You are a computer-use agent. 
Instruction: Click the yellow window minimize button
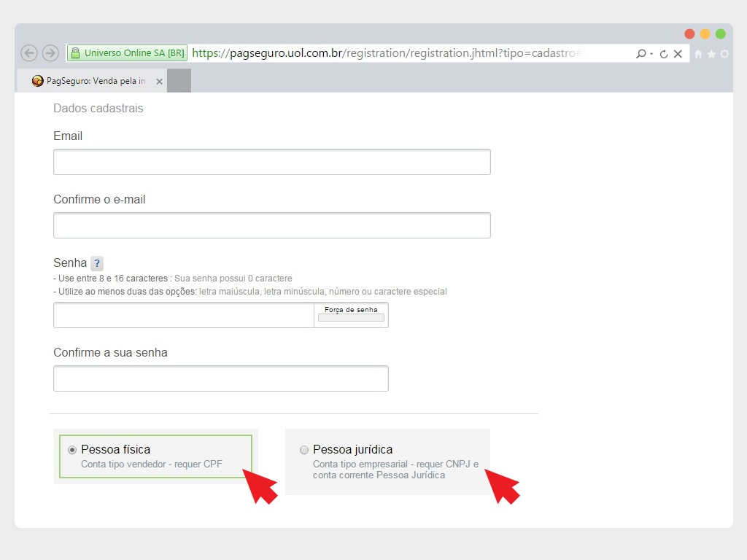(705, 34)
